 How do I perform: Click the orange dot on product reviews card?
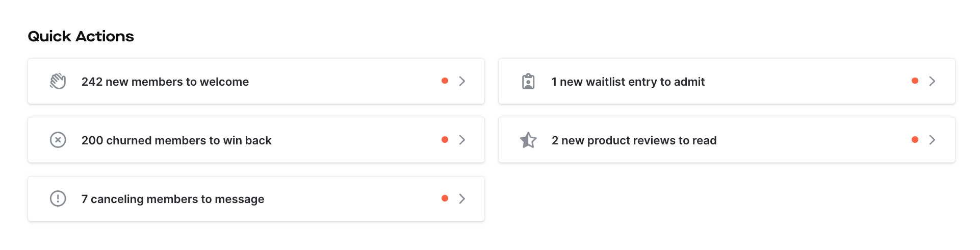coord(915,139)
